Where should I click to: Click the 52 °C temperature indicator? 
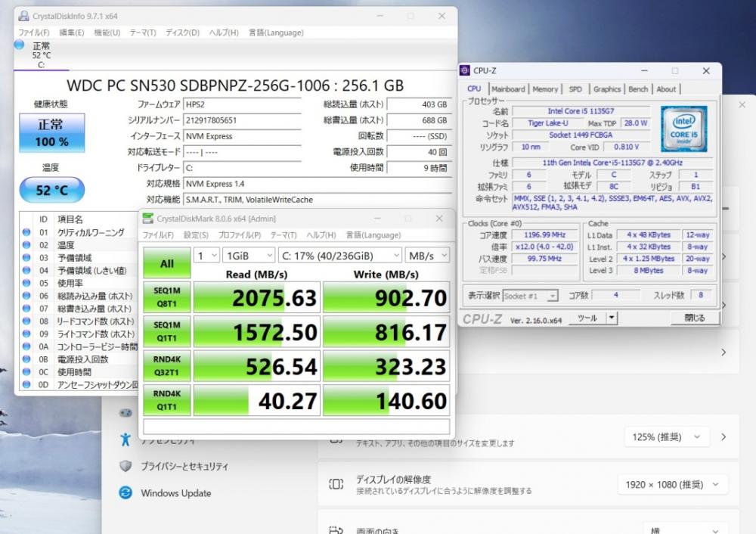(x=52, y=190)
